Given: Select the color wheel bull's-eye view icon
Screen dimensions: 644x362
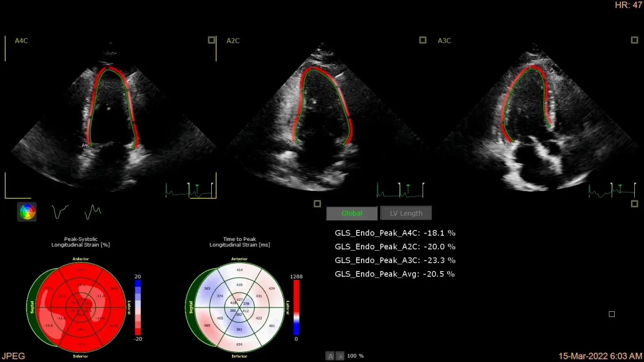Looking at the screenshot, I should [27, 212].
